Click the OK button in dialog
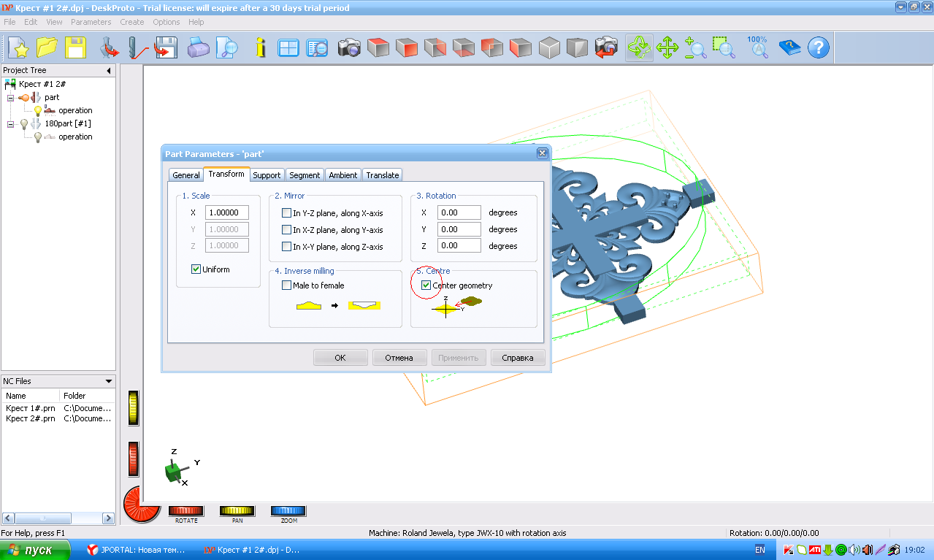The height and width of the screenshot is (560, 934). pos(340,358)
